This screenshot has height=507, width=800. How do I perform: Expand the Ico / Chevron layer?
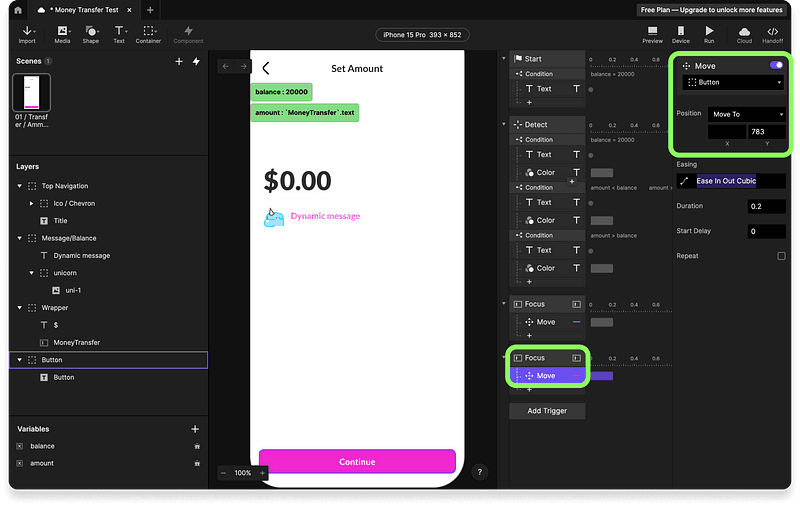tap(31, 204)
